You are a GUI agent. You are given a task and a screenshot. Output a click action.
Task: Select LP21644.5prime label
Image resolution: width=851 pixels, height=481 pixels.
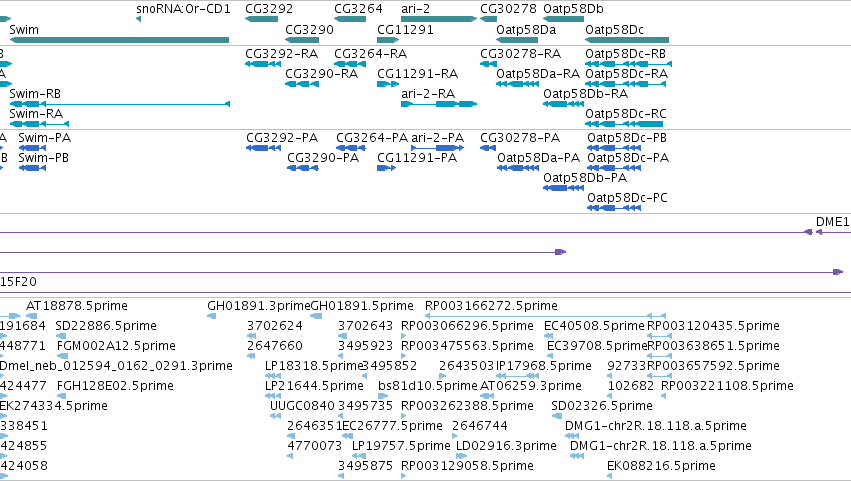coord(314,386)
